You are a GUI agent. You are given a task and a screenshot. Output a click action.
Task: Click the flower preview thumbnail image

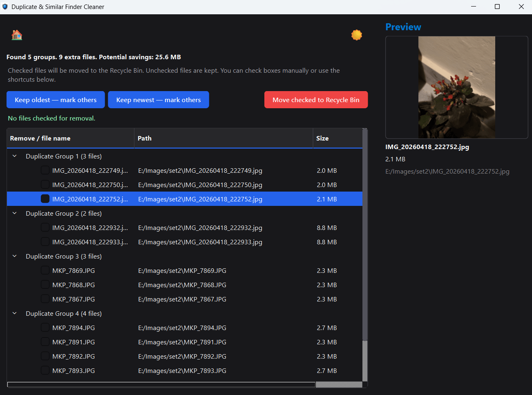tap(457, 87)
